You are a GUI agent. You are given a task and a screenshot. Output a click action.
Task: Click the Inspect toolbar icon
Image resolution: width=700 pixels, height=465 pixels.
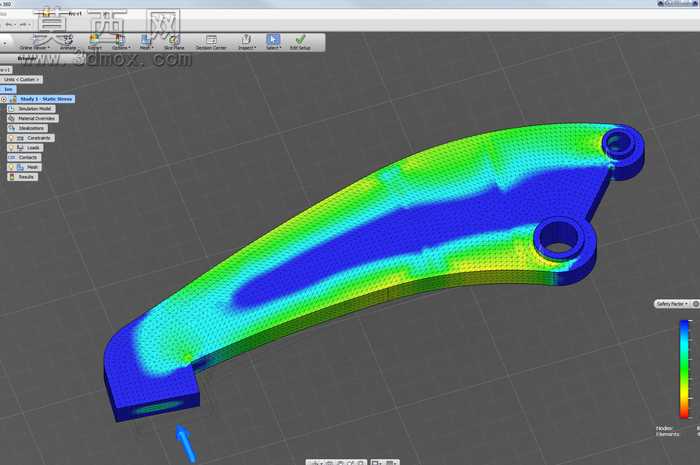click(x=246, y=39)
